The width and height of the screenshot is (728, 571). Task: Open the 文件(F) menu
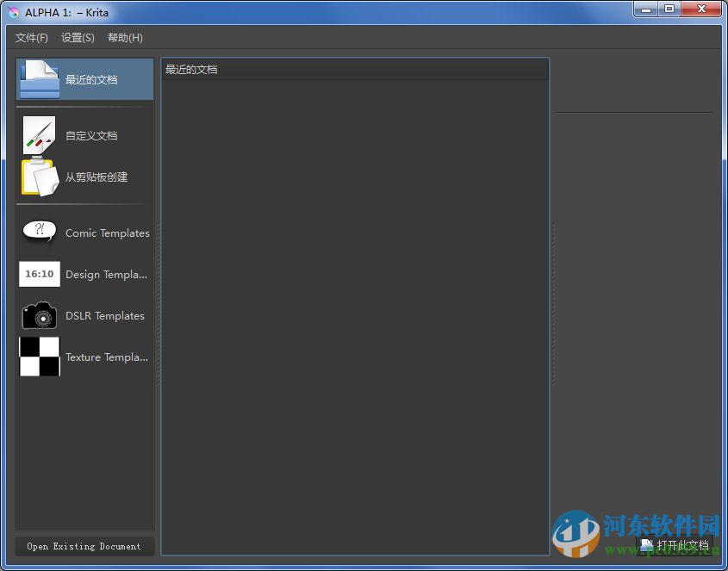pyautogui.click(x=31, y=37)
